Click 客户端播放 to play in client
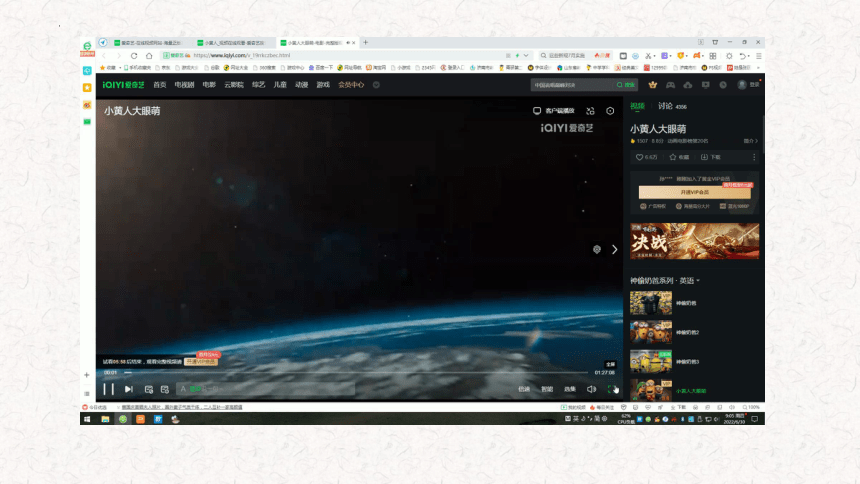 553,111
